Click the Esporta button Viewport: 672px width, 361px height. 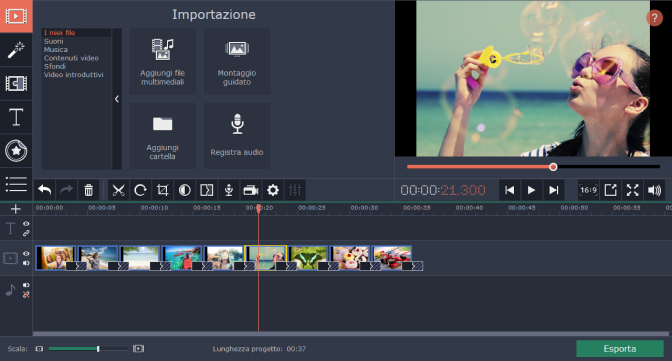point(620,349)
